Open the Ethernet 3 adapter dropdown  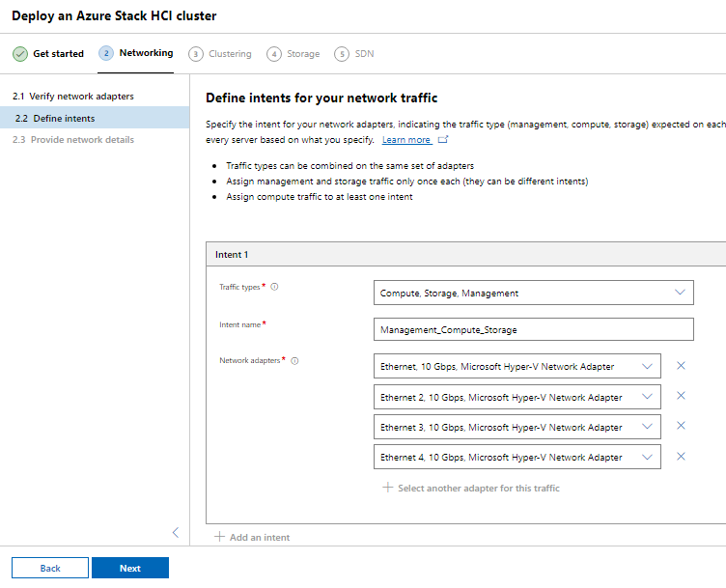[517, 427]
